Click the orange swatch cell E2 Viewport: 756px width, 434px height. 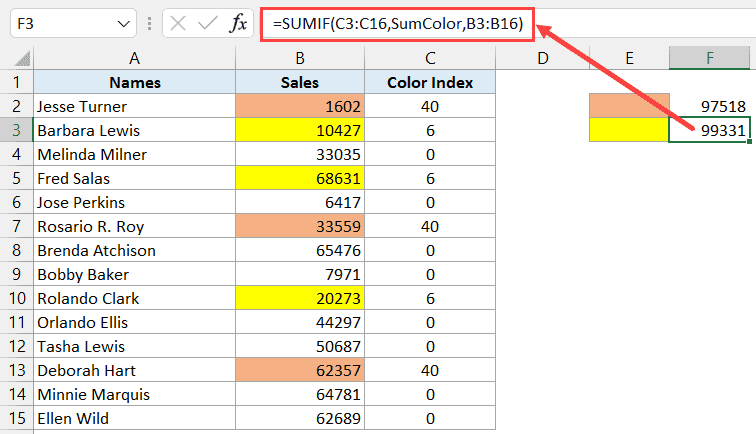coord(629,106)
